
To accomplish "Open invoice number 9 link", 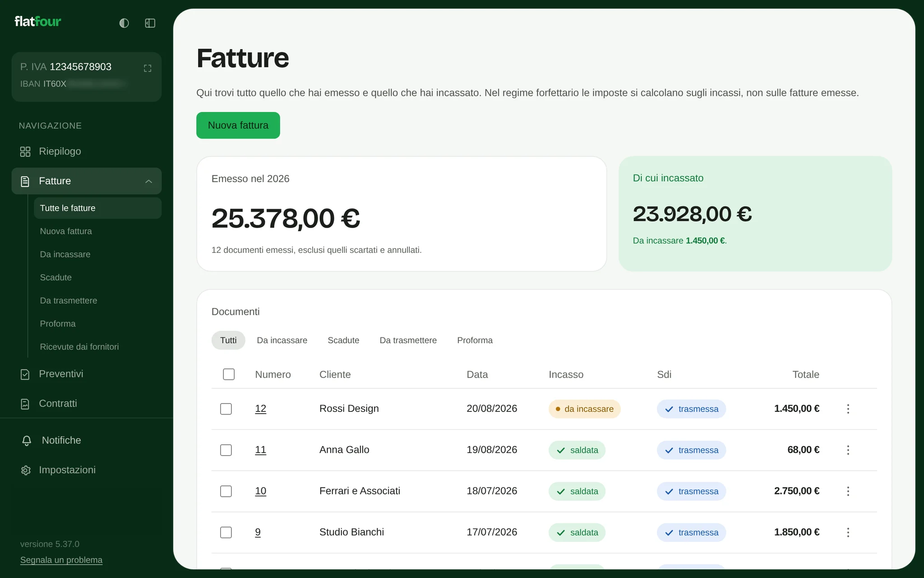I will coord(258,532).
